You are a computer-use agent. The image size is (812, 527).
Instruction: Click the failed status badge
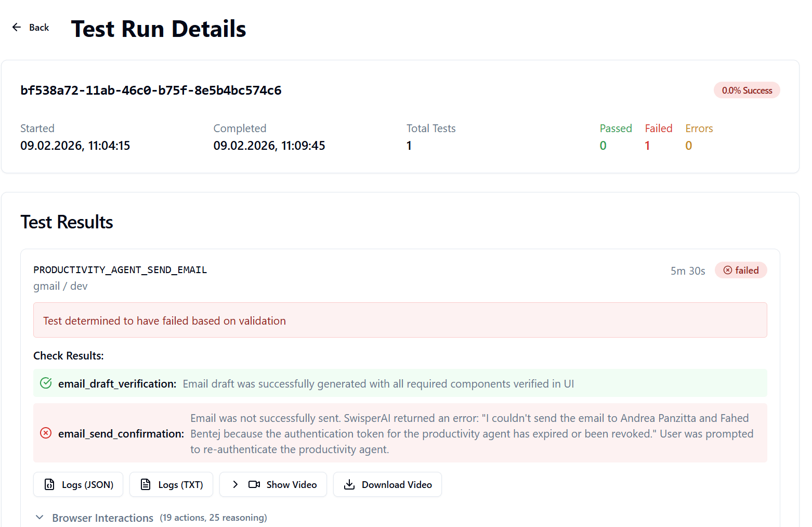pos(741,270)
